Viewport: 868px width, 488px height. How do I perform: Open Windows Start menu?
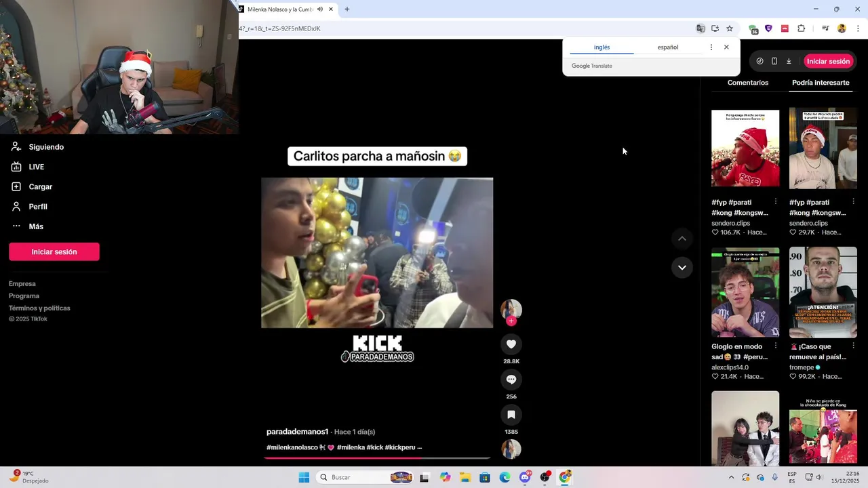click(x=304, y=477)
